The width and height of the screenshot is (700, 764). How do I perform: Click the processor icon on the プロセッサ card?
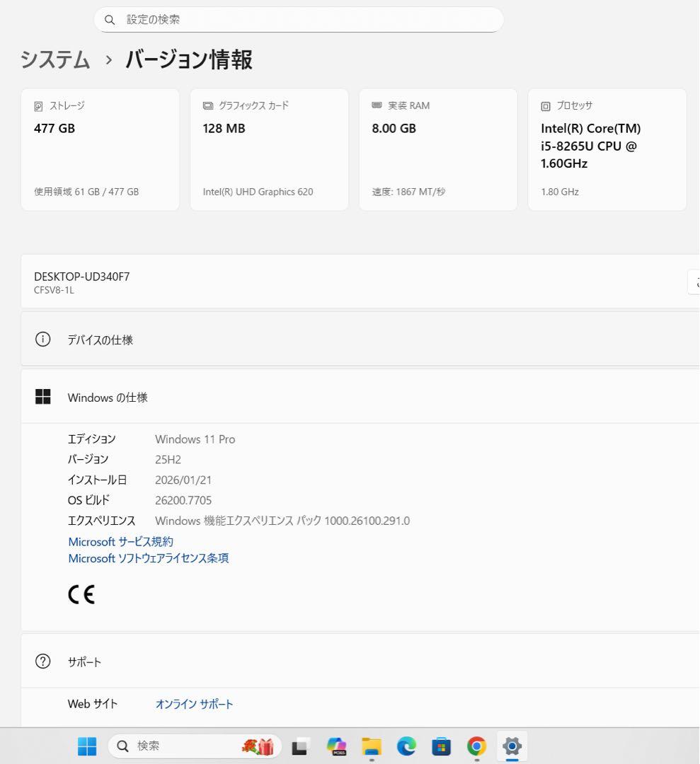(545, 105)
